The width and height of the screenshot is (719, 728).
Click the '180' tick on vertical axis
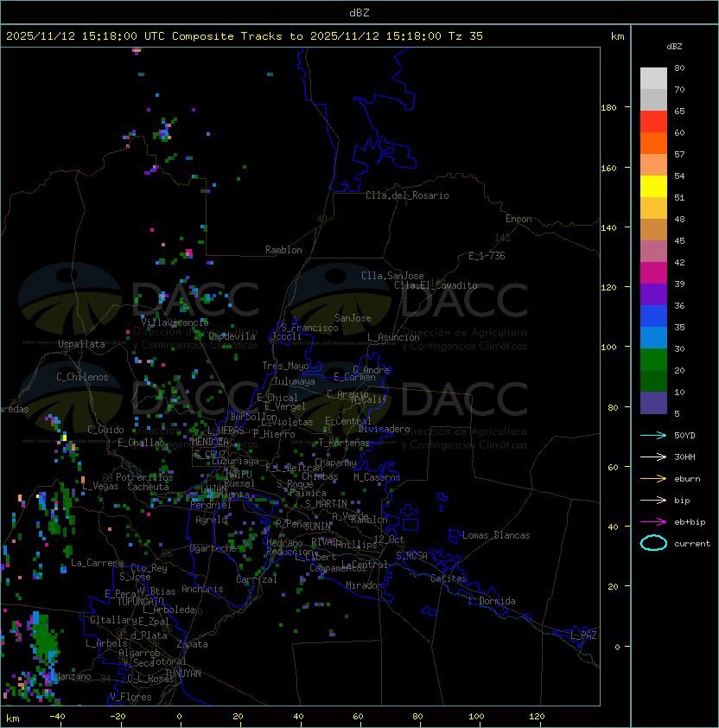pyautogui.click(x=608, y=108)
